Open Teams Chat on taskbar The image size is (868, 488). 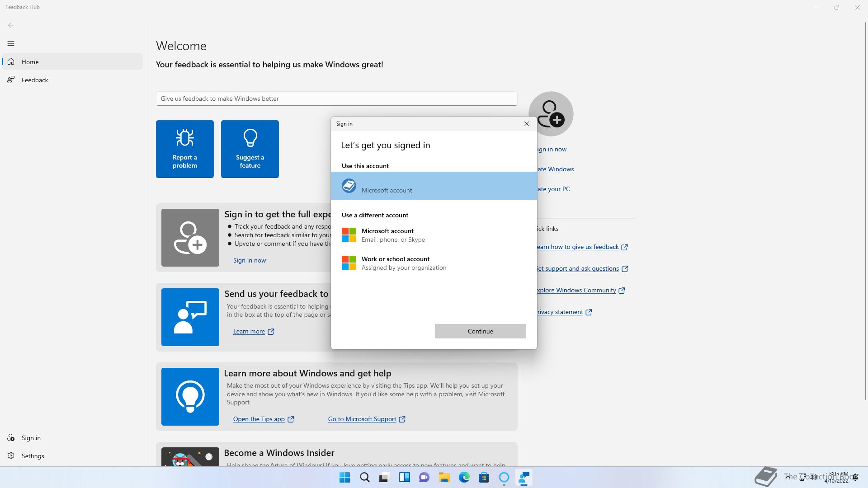[424, 478]
